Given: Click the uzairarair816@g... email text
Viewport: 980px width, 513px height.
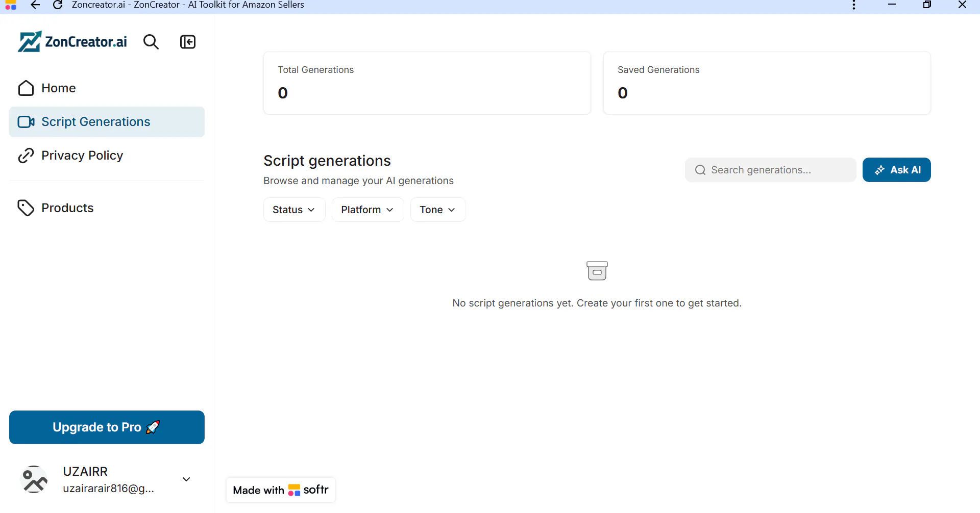Looking at the screenshot, I should pos(108,489).
